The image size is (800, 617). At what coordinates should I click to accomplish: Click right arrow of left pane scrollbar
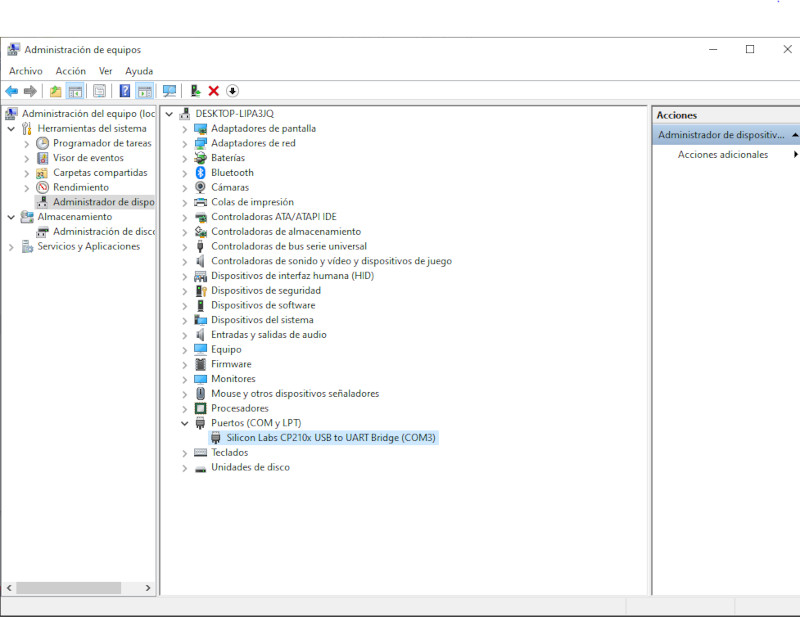tap(148, 588)
